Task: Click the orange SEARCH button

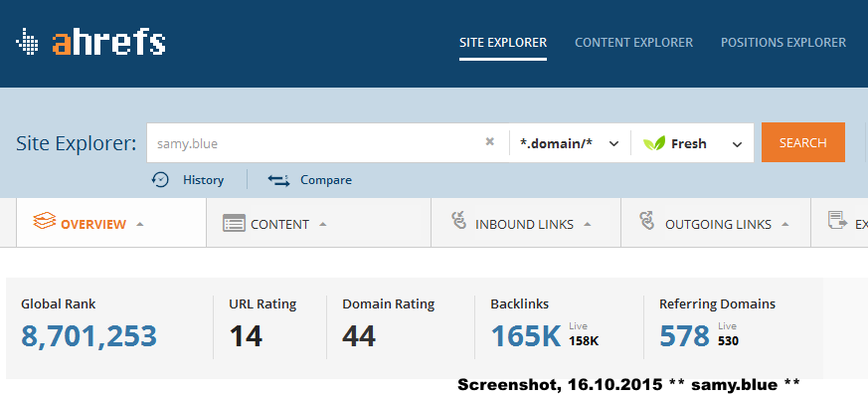Action: [x=803, y=142]
